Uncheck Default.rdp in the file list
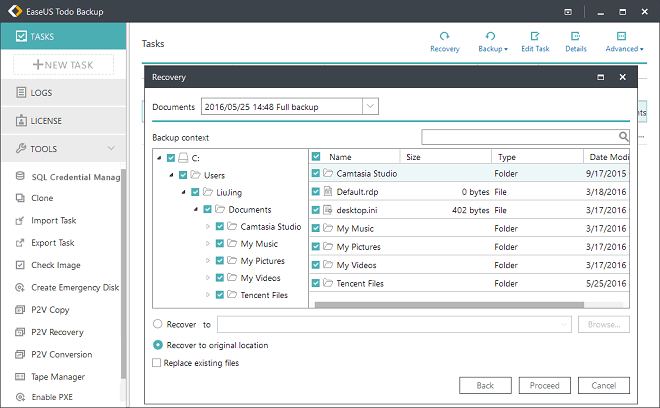The height and width of the screenshot is (408, 660). click(316, 192)
